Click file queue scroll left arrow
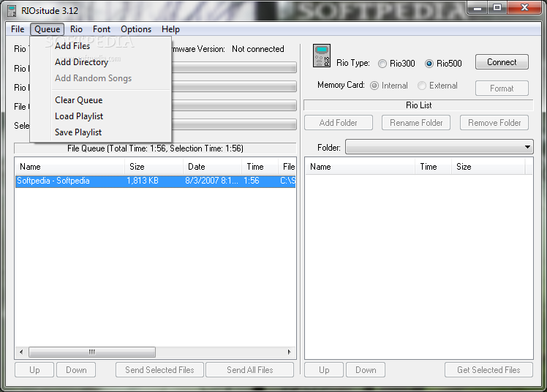Screen dimensions: 547x392 point(22,352)
